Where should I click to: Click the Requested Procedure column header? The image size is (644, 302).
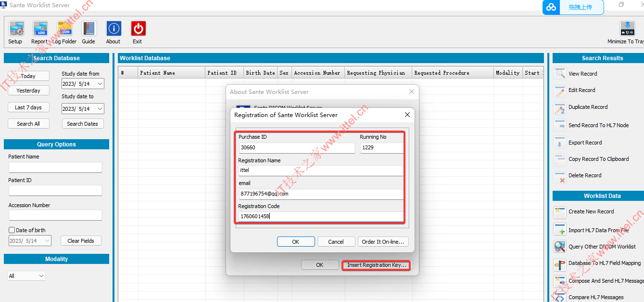click(453, 73)
